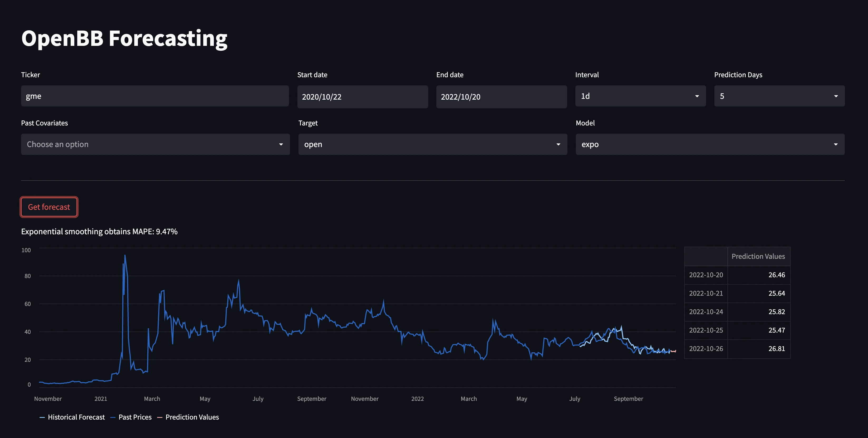Select the 2022-10-25 row date cell
868x438 pixels.
coord(706,330)
